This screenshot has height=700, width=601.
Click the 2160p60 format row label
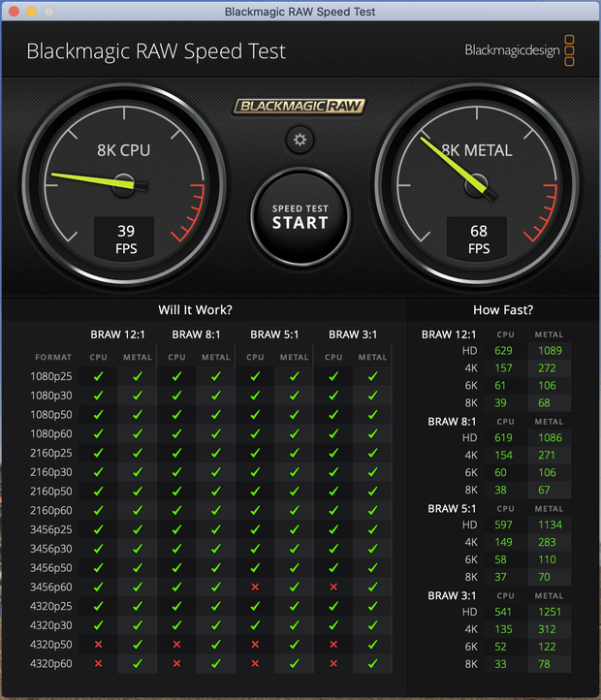point(51,510)
